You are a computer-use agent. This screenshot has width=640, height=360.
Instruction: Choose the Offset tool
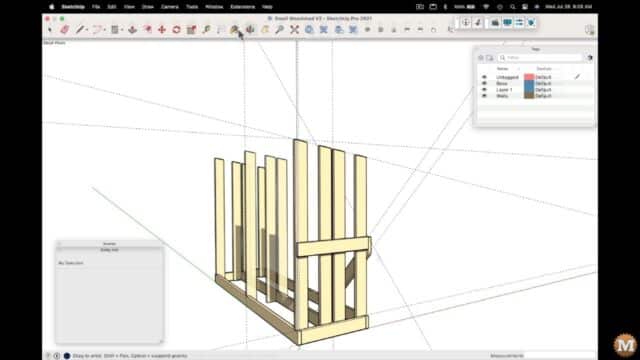tap(147, 30)
